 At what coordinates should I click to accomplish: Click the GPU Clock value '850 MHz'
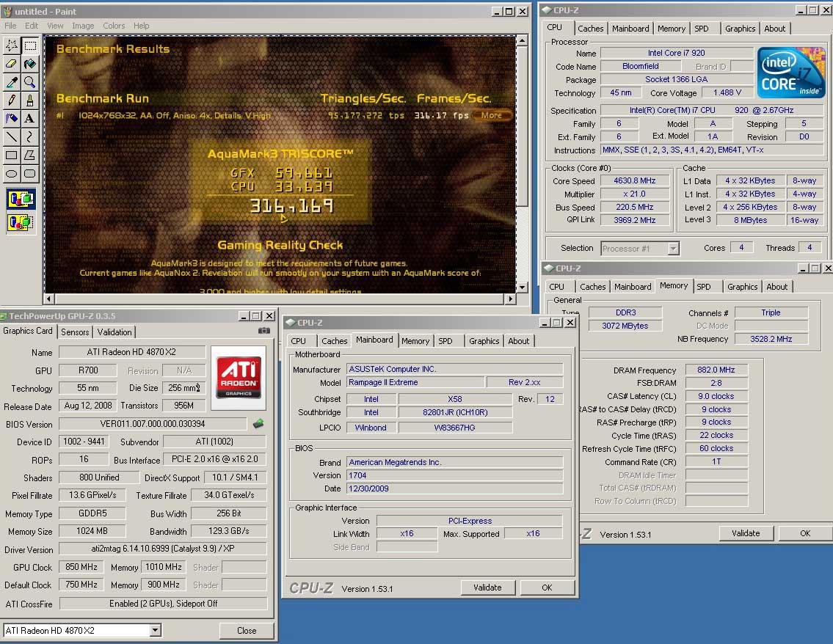(x=81, y=567)
